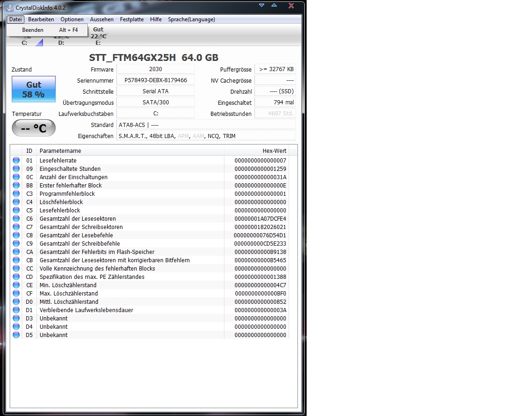Open the Optionen menu

[72, 19]
